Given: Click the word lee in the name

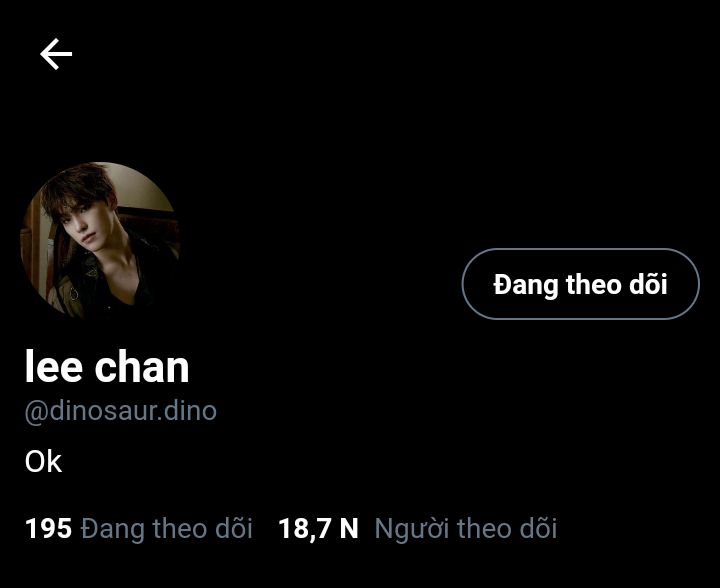Looking at the screenshot, I should click(54, 366).
